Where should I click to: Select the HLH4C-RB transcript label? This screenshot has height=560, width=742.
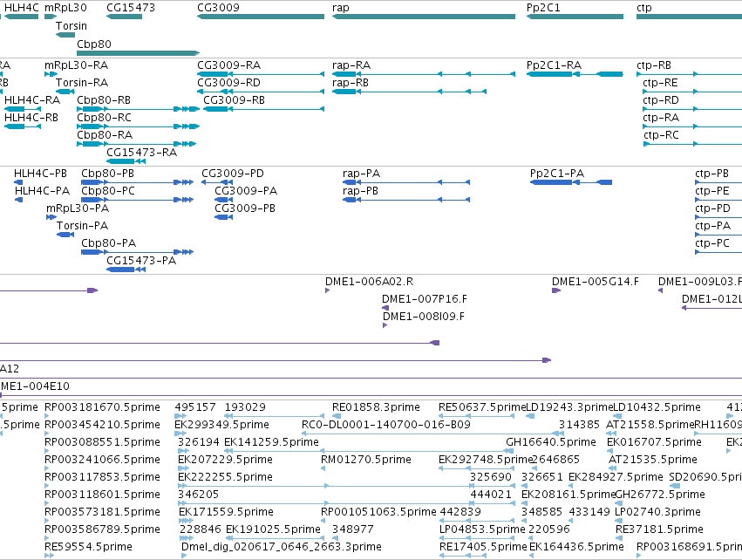point(31,117)
